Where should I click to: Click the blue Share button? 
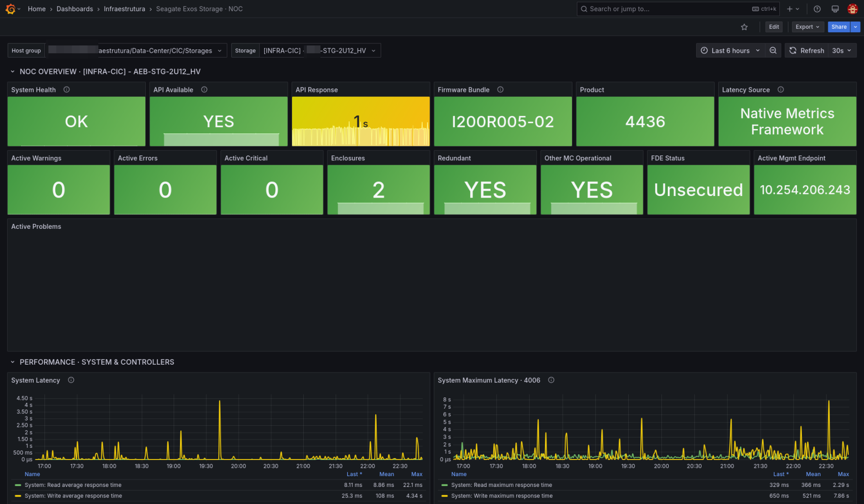pos(839,27)
